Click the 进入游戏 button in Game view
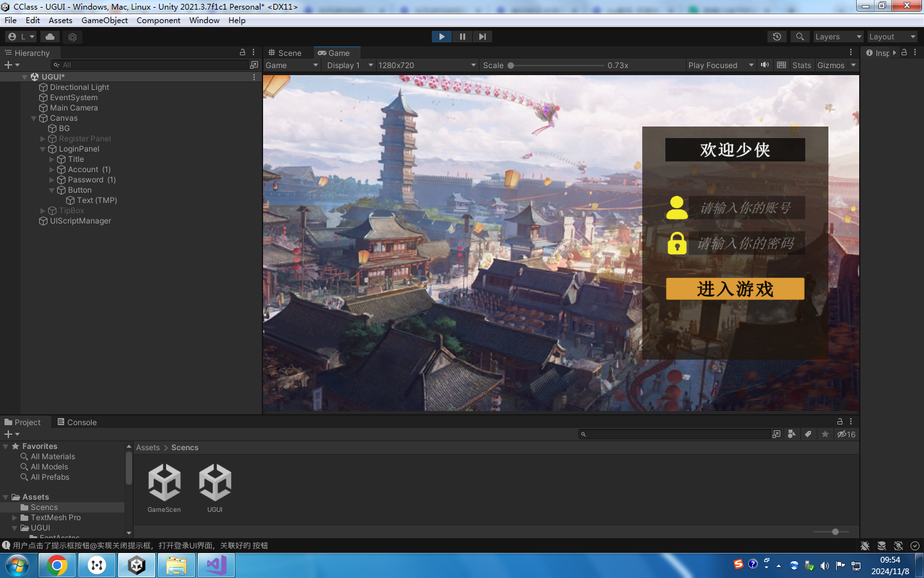This screenshot has width=924, height=578. pyautogui.click(x=735, y=289)
